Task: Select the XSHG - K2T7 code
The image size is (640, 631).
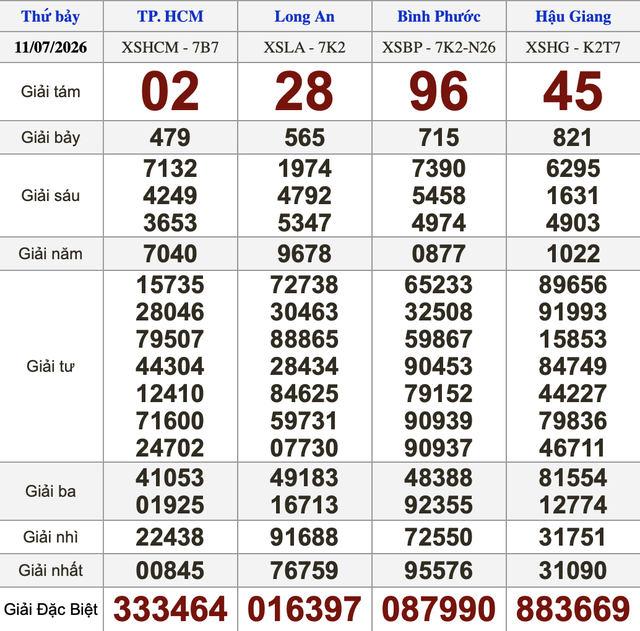Action: click(573, 47)
